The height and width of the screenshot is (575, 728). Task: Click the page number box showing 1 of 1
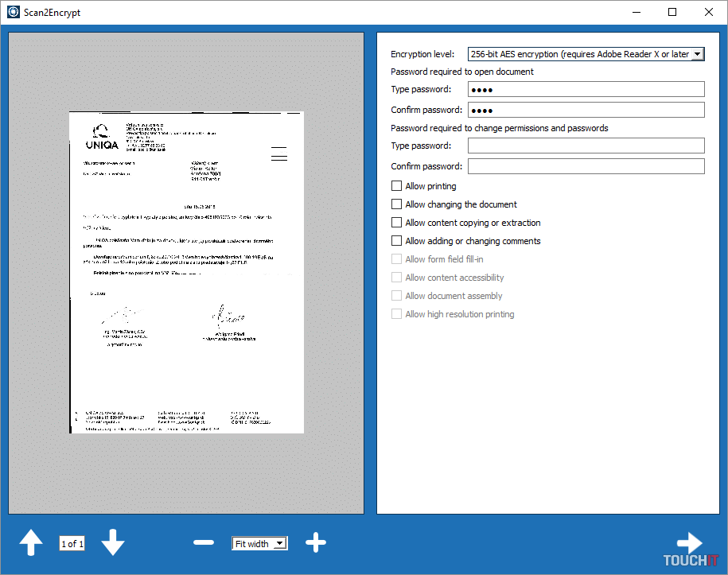point(72,544)
